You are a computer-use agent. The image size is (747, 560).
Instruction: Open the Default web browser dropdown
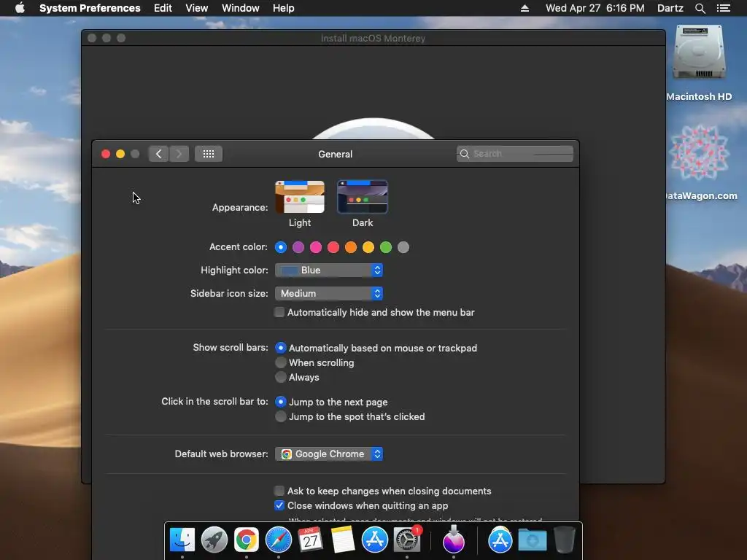click(x=329, y=454)
